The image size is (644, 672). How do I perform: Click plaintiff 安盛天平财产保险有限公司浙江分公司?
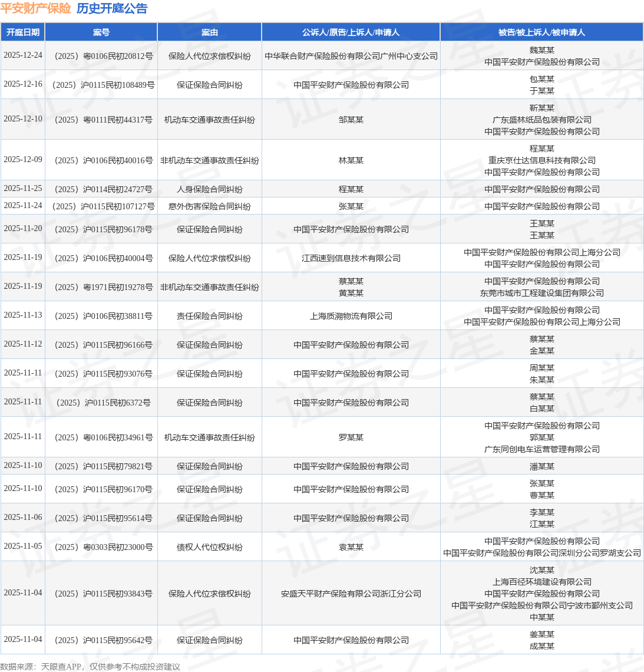(x=351, y=594)
